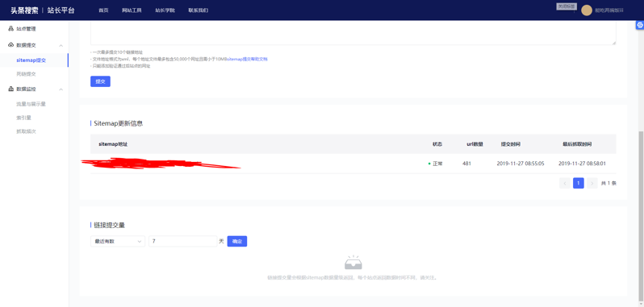
Task: Click the 最后抓取时间 column header
Action: pyautogui.click(x=578, y=144)
